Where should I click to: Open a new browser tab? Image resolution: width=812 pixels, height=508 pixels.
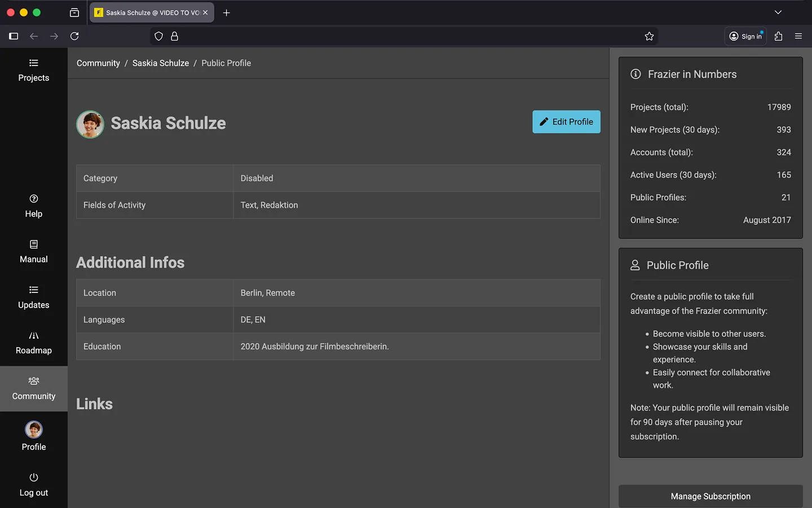(x=226, y=12)
